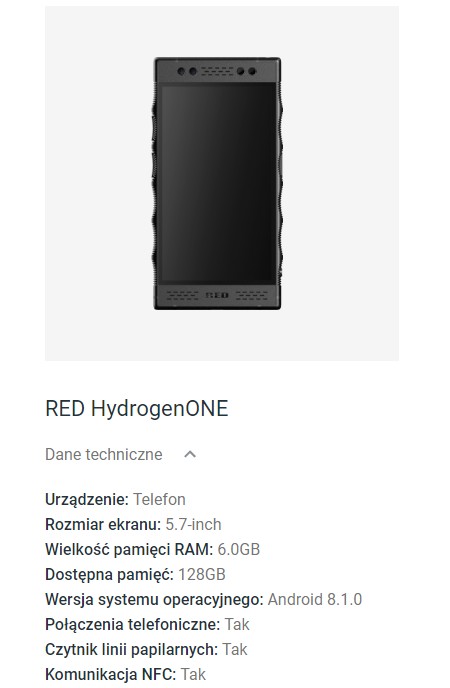Click the phone's top front camera sensors

187,71
